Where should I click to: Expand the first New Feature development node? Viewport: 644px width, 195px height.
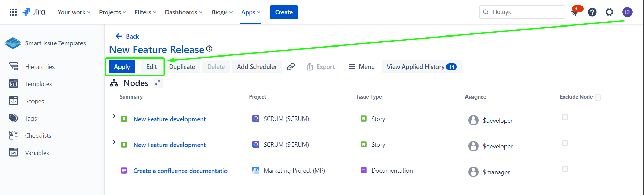pyautogui.click(x=114, y=116)
